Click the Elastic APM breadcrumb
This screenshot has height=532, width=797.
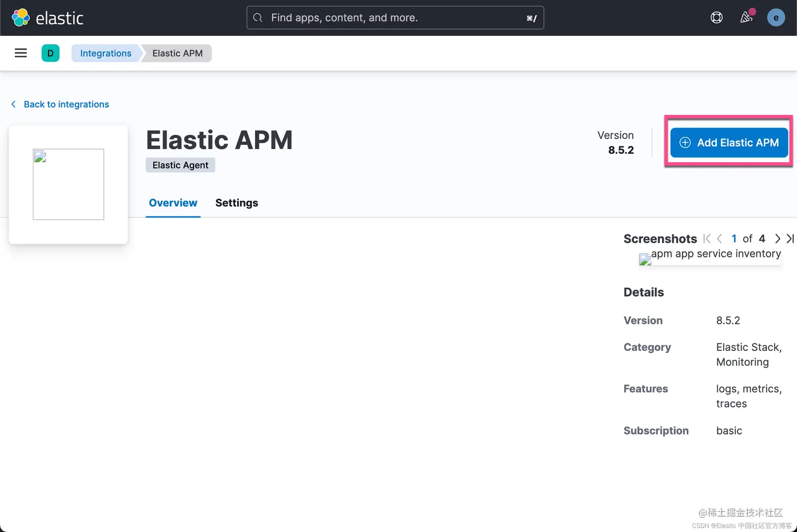(x=178, y=53)
